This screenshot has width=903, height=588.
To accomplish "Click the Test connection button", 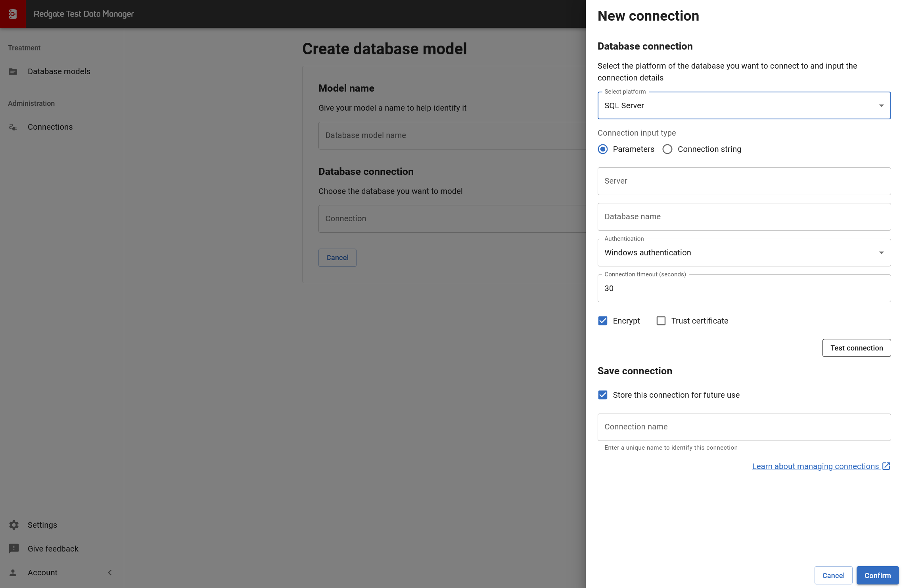I will point(857,348).
